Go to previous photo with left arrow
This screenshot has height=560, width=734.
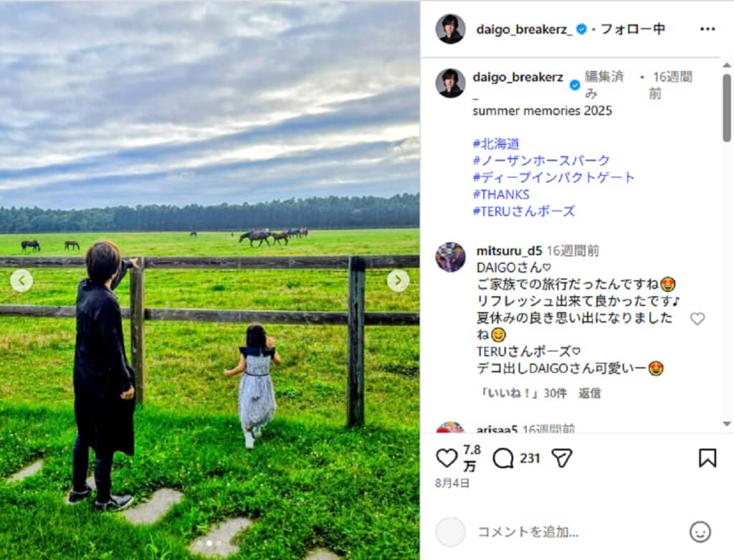point(22,280)
